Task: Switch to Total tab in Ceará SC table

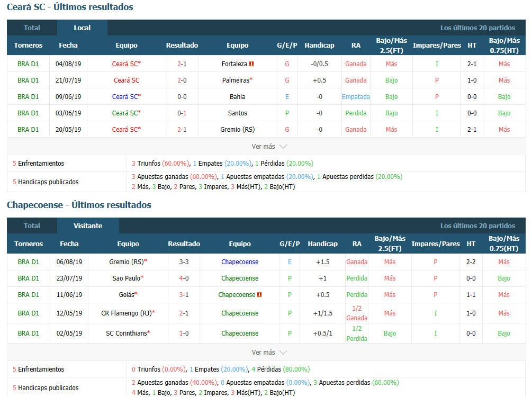Action: pyautogui.click(x=32, y=28)
